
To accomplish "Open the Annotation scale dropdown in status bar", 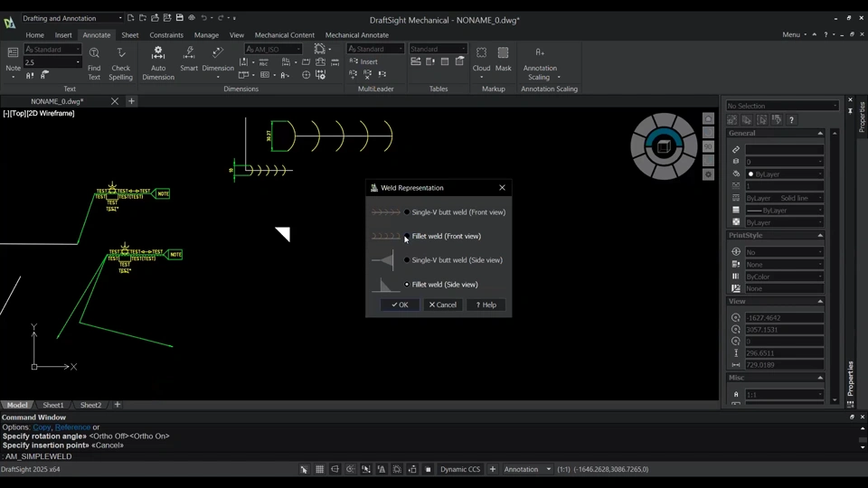I will [527, 469].
